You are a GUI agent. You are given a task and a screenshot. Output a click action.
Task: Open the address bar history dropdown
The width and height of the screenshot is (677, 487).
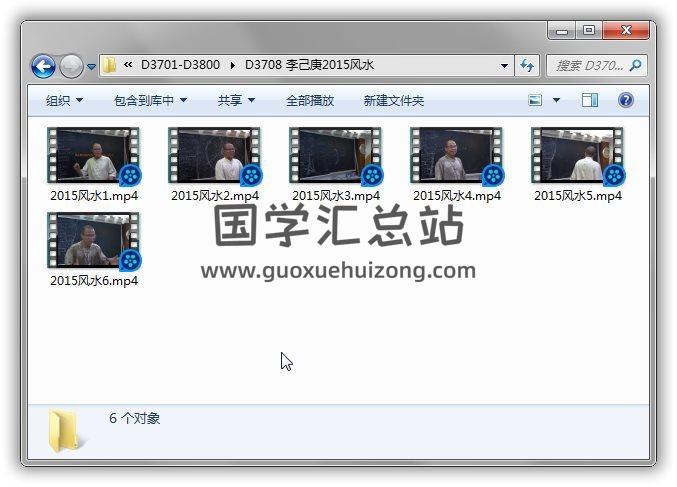click(x=504, y=66)
